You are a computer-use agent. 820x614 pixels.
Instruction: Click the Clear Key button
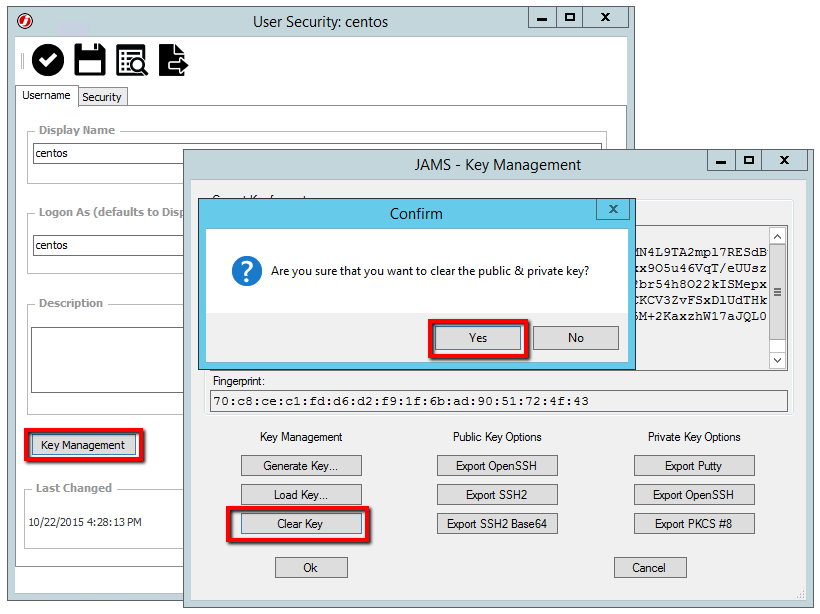point(301,524)
